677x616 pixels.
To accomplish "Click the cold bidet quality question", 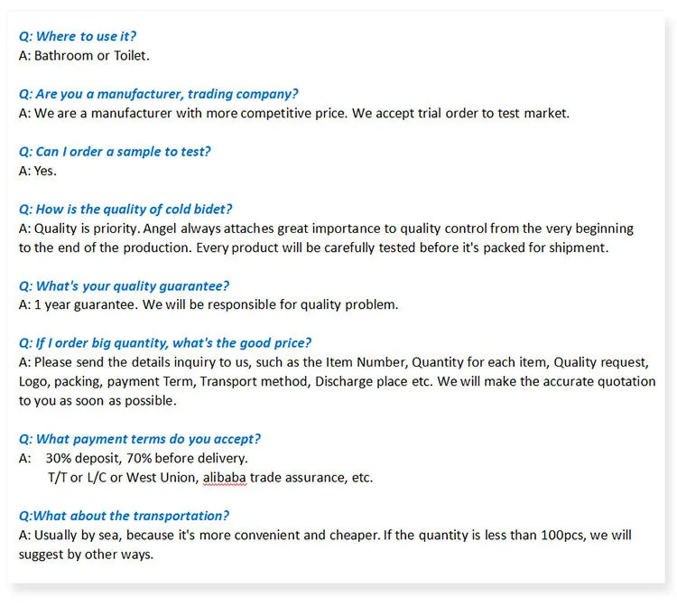I will pos(125,210).
